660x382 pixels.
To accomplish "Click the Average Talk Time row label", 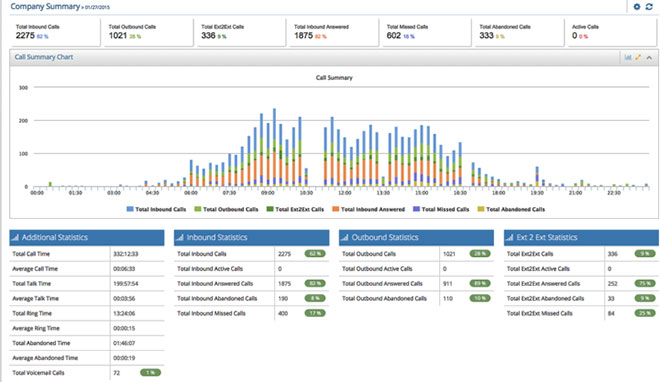I will [35, 298].
